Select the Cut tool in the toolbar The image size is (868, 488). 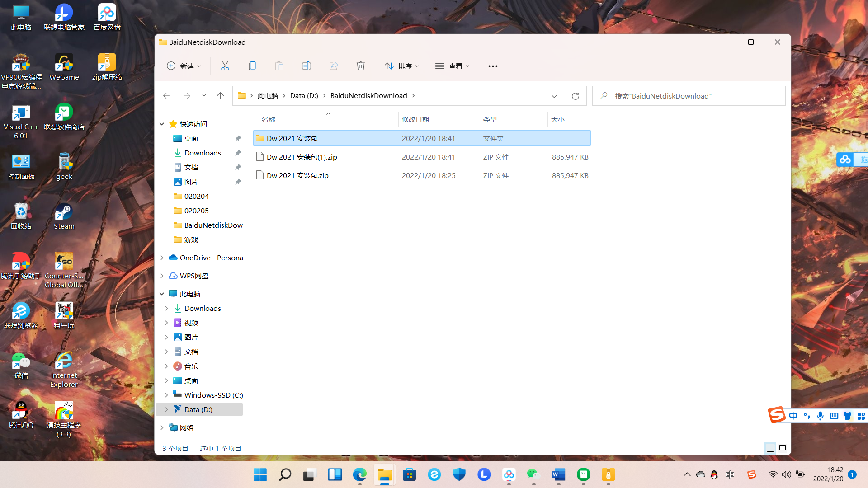[225, 66]
